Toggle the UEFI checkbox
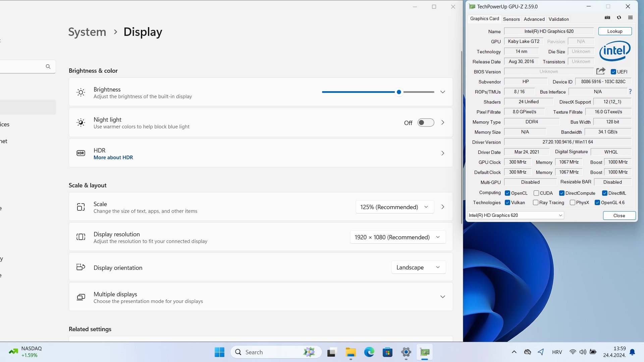Screen dimensions: 644x362 pyautogui.click(x=613, y=72)
